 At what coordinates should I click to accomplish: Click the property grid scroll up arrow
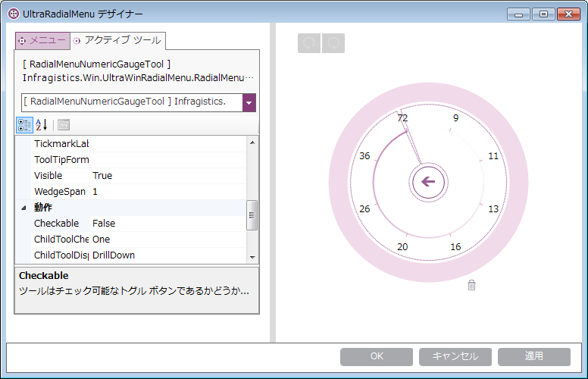point(252,143)
